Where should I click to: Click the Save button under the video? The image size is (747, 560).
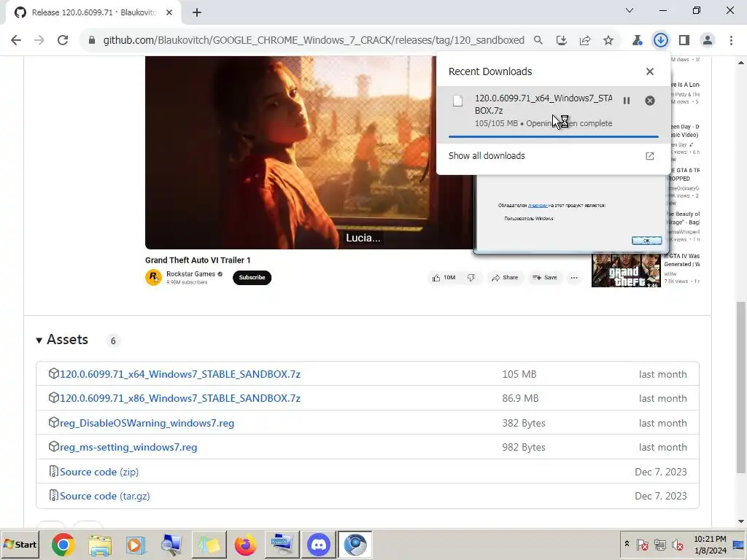(x=545, y=278)
